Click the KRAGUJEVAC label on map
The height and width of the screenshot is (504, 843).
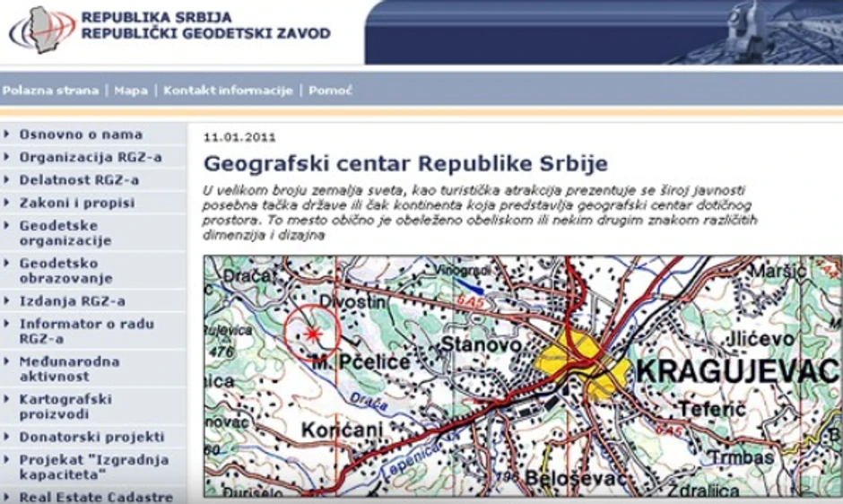click(x=737, y=371)
